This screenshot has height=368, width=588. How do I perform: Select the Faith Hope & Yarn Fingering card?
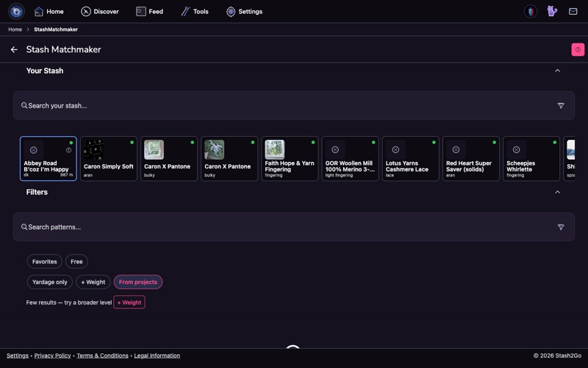pos(290,158)
